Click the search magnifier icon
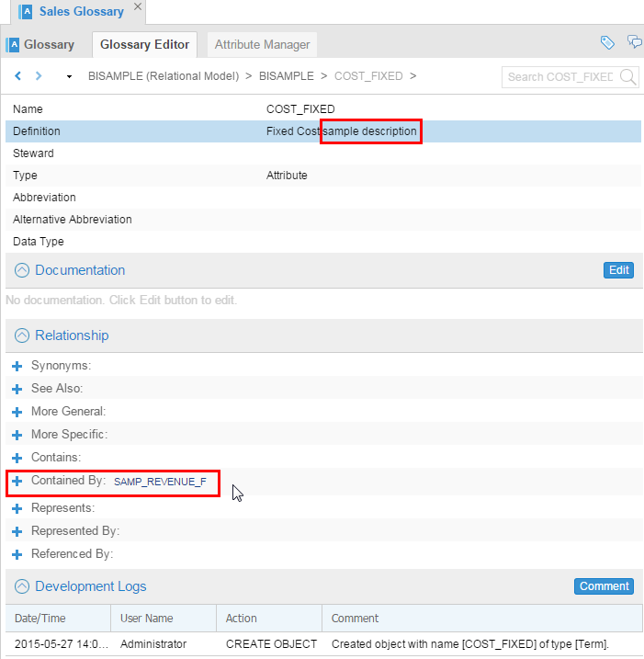This screenshot has width=644, height=659. [627, 77]
